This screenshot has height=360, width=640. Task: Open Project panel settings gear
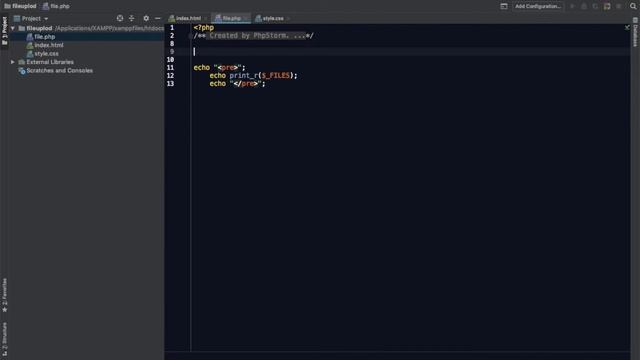click(x=146, y=18)
